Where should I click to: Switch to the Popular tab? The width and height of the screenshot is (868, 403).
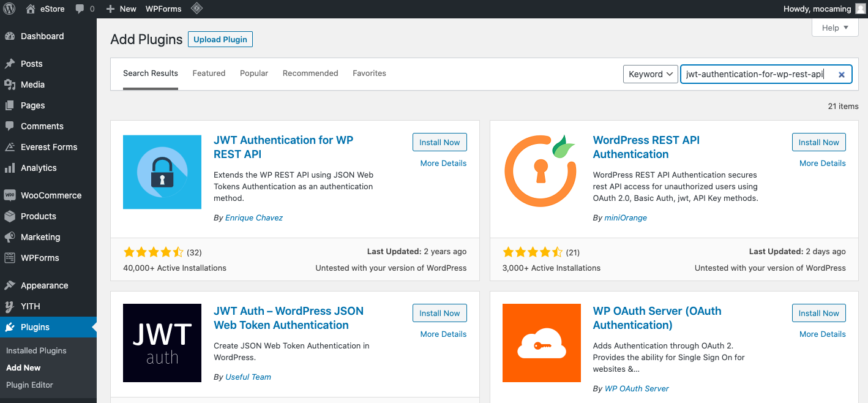[x=254, y=73]
